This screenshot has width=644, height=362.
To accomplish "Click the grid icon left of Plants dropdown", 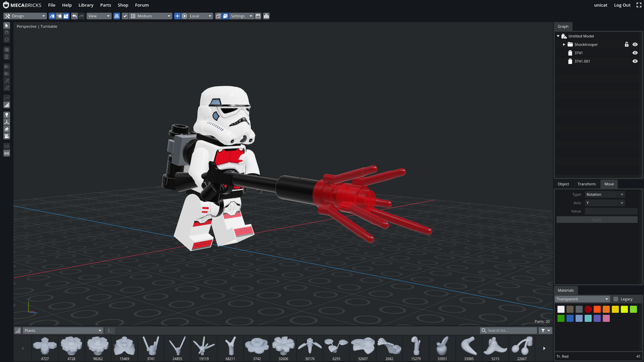I will pyautogui.click(x=18, y=330).
